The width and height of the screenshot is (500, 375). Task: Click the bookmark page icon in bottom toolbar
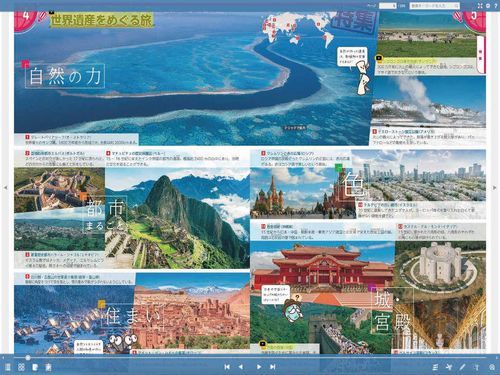[x=35, y=367]
